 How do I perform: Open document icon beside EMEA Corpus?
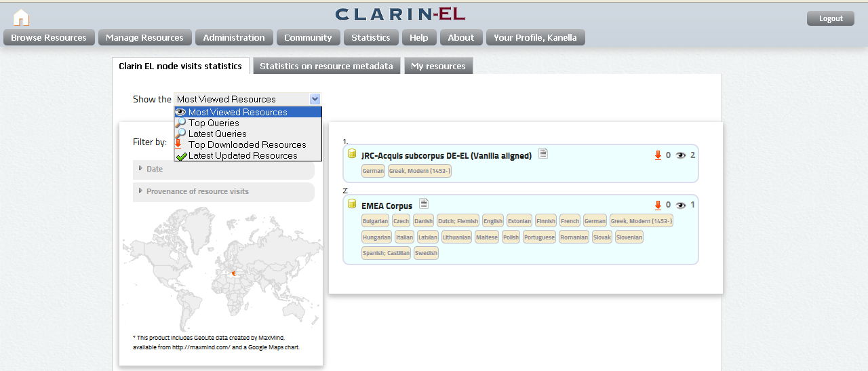click(x=424, y=203)
